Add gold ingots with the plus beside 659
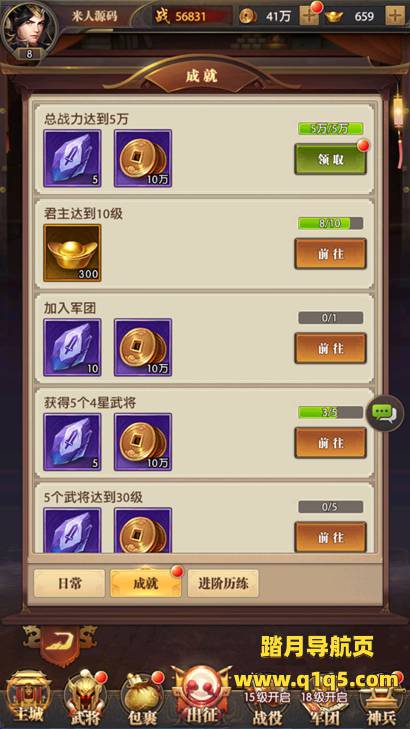Image resolution: width=410 pixels, height=729 pixels. pyautogui.click(x=395, y=17)
